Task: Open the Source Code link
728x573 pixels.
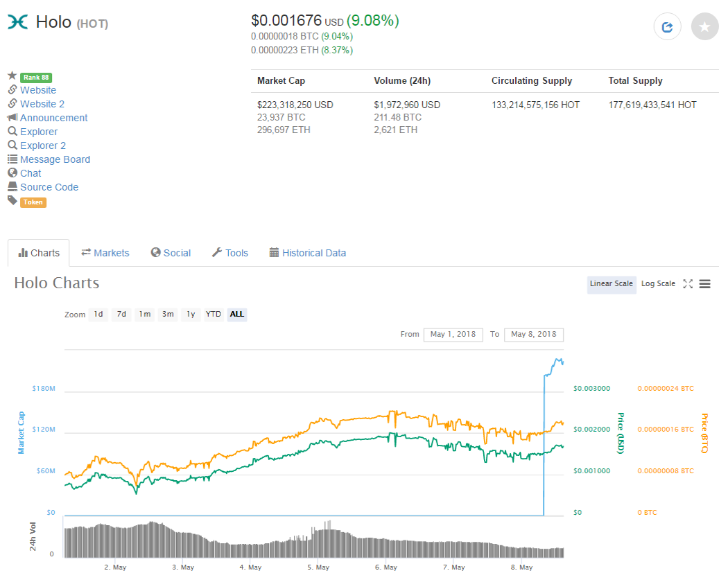Action: tap(49, 188)
